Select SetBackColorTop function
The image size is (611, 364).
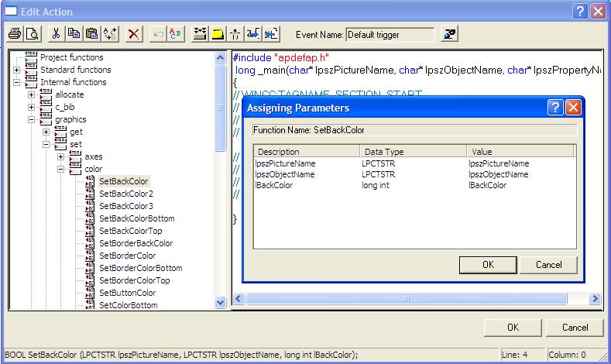[131, 231]
